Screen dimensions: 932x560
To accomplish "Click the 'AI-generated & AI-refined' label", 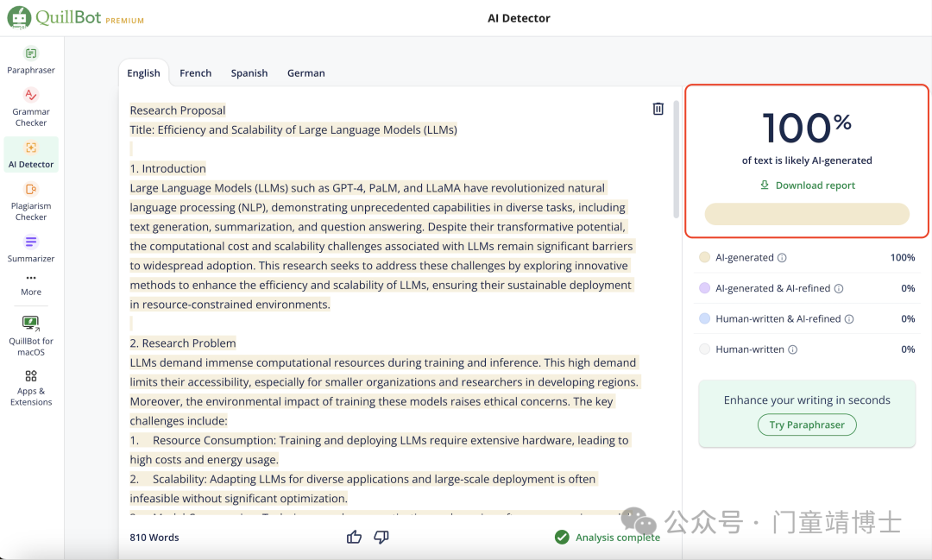I will click(772, 288).
